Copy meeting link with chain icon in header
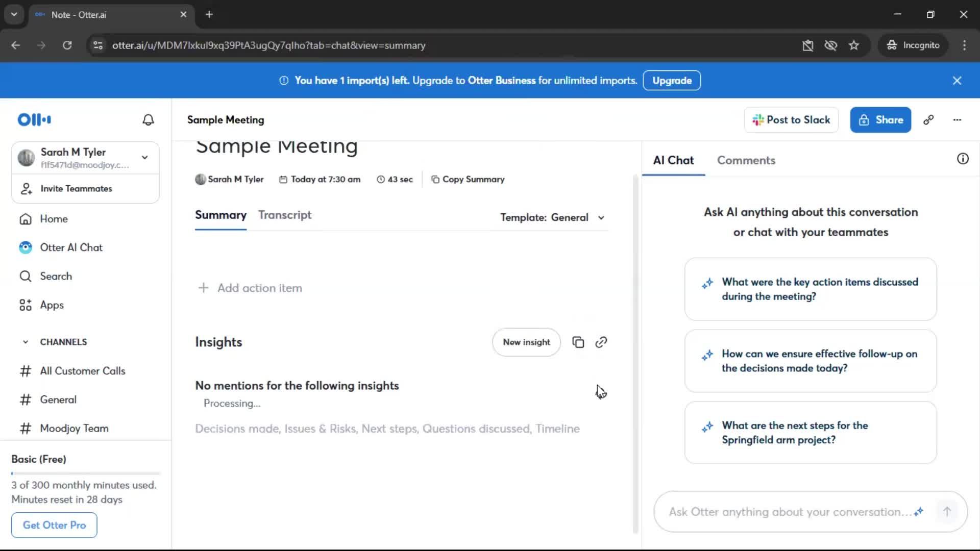 click(x=928, y=120)
